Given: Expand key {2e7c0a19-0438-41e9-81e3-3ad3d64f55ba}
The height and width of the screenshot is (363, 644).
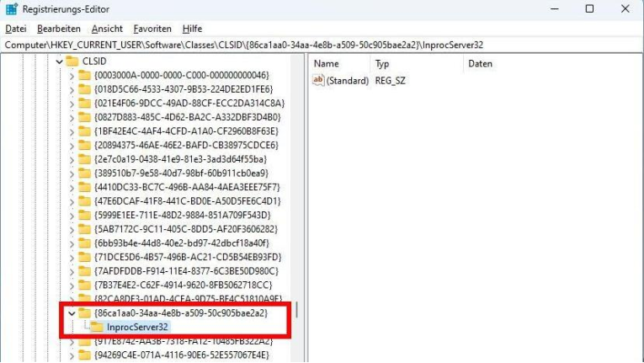Looking at the screenshot, I should click(x=72, y=160).
